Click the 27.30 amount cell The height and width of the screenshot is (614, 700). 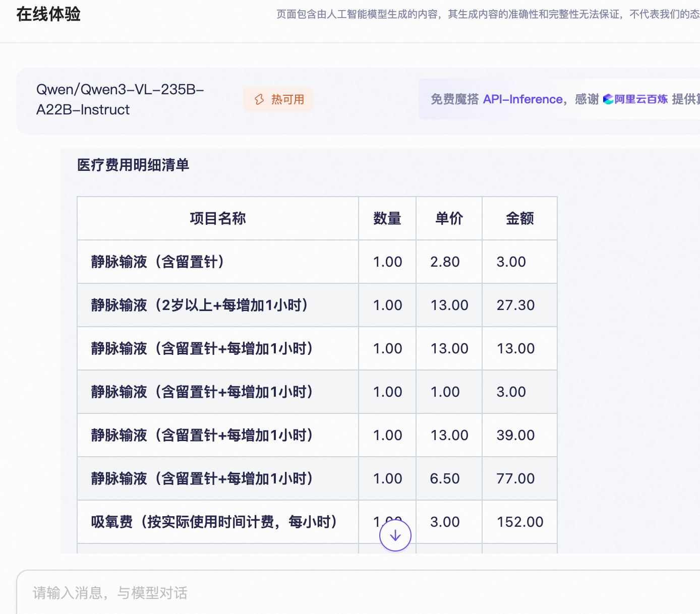[x=515, y=305]
